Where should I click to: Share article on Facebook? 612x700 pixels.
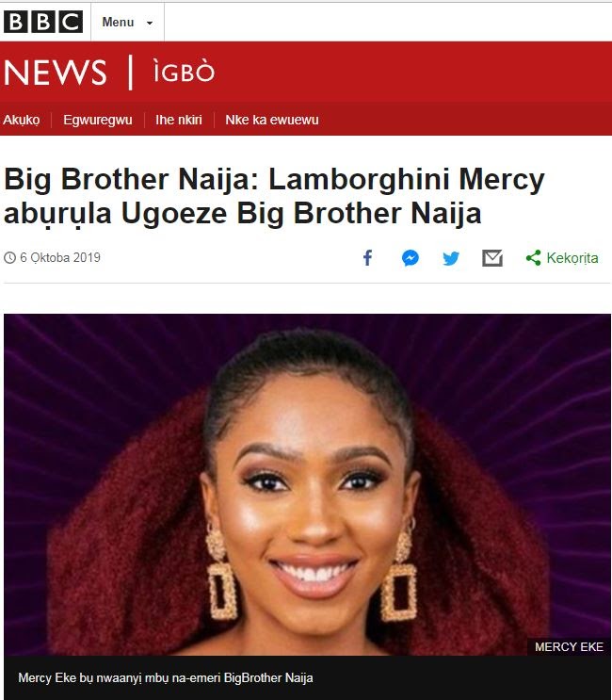coord(367,258)
